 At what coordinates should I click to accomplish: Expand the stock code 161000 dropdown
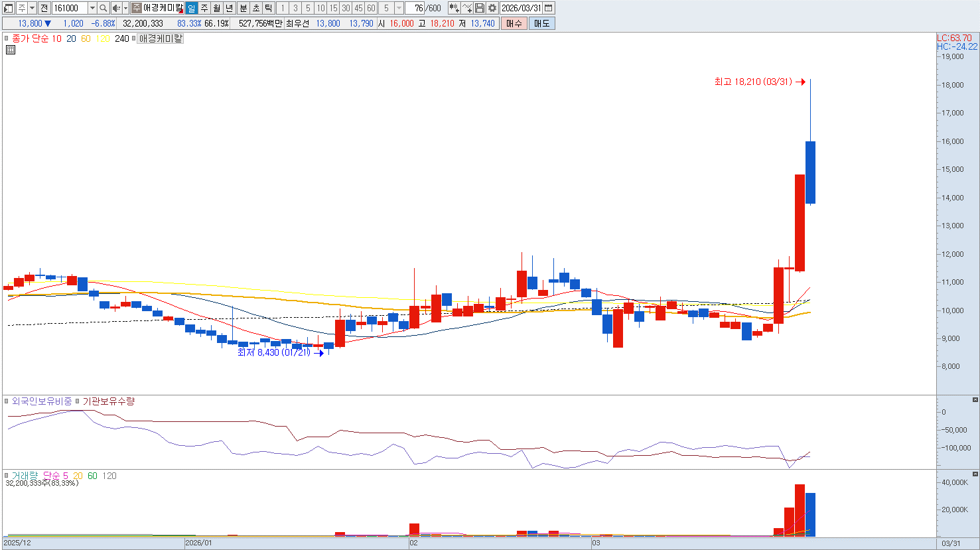[x=92, y=8]
